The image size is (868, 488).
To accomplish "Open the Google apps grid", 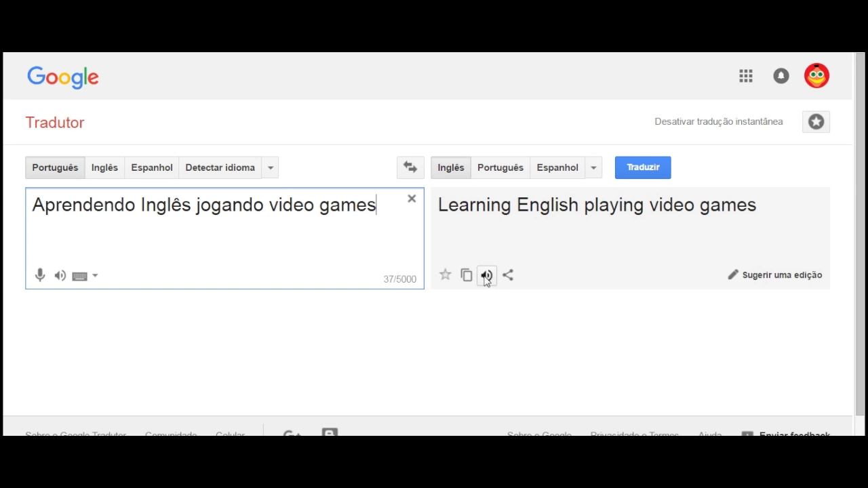I will coord(746,76).
